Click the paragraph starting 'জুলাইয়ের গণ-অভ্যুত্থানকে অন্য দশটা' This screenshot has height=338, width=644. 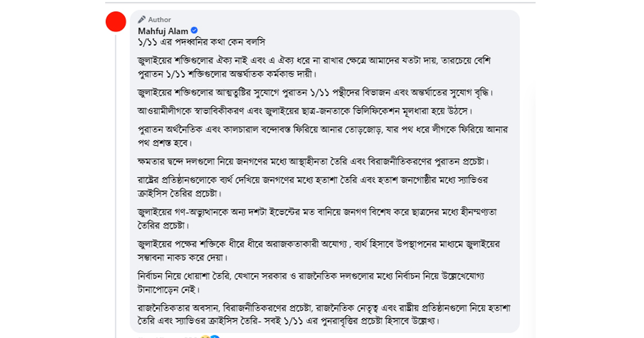318,218
